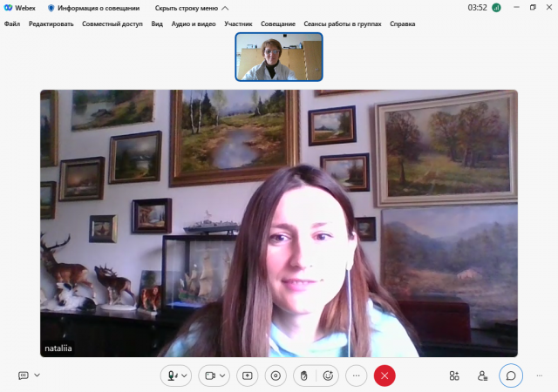Select nataliia's main video tile
The width and height of the screenshot is (558, 392).
click(279, 223)
